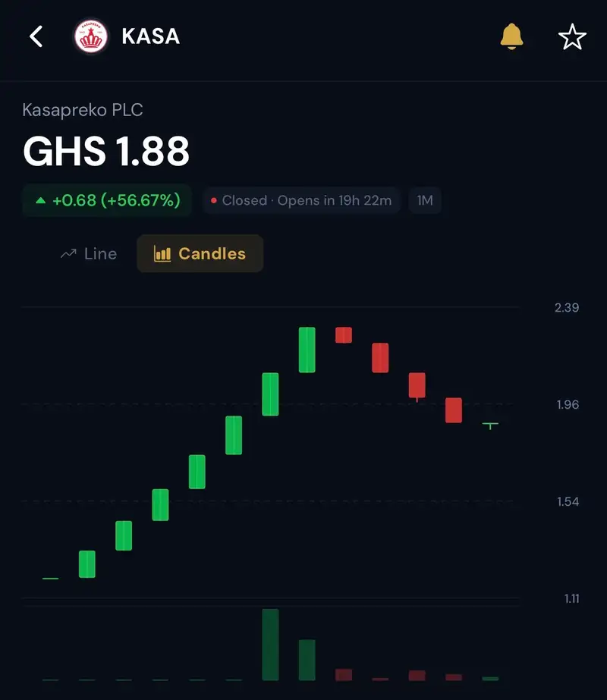Click the KASA ticker title

pyautogui.click(x=151, y=36)
